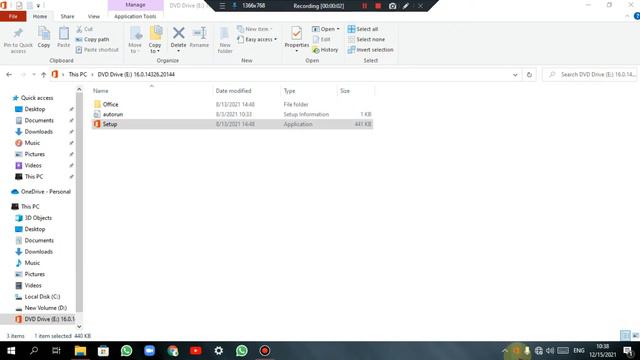Screen dimensions: 640x360
Task: Sort by the Size column header
Action: [345, 91]
